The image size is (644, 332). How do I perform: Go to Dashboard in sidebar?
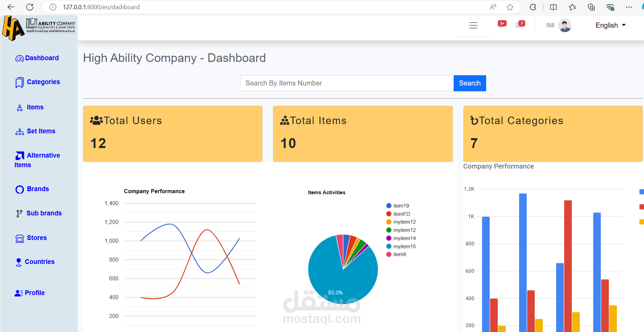coord(42,58)
